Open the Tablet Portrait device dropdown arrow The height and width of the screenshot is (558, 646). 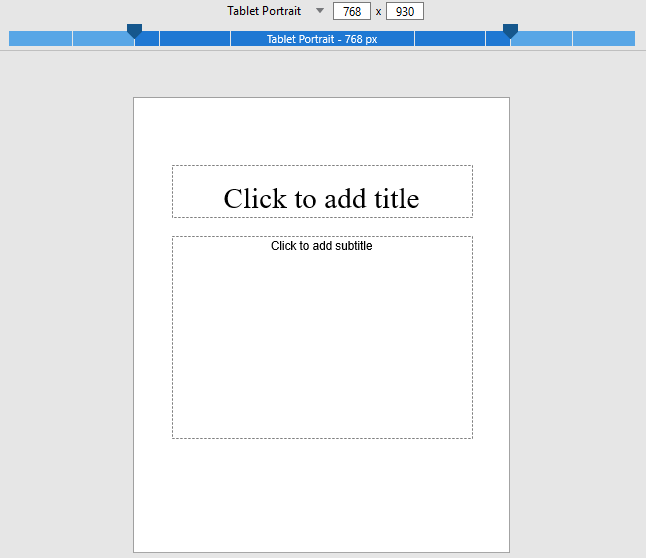320,11
